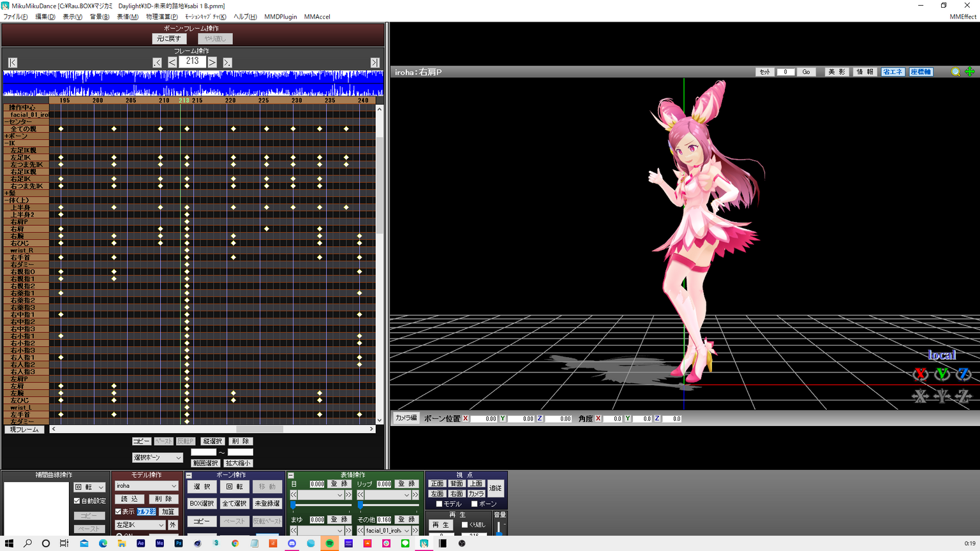Click the yellow magnifier zoom icon in viewport
The image size is (980, 551).
pos(955,72)
